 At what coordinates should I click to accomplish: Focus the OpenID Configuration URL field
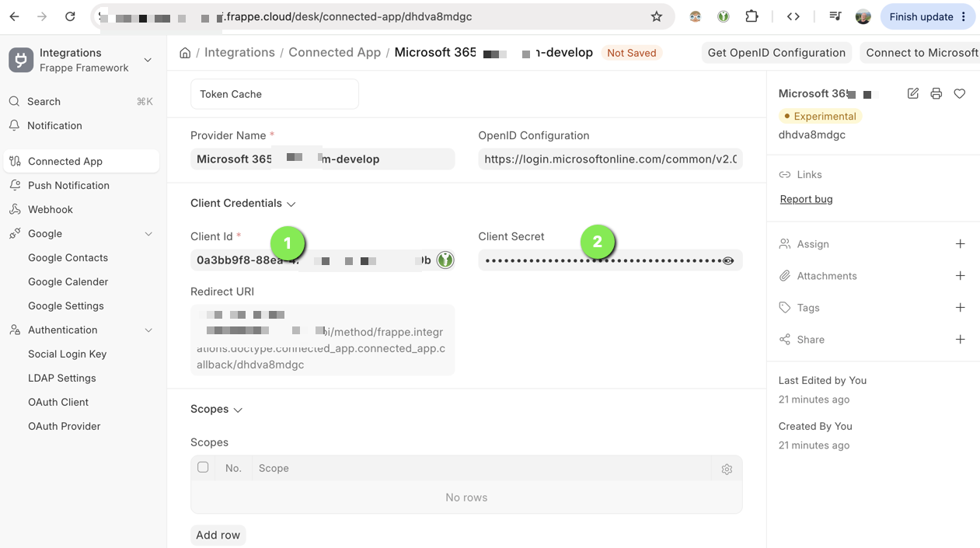click(x=610, y=159)
